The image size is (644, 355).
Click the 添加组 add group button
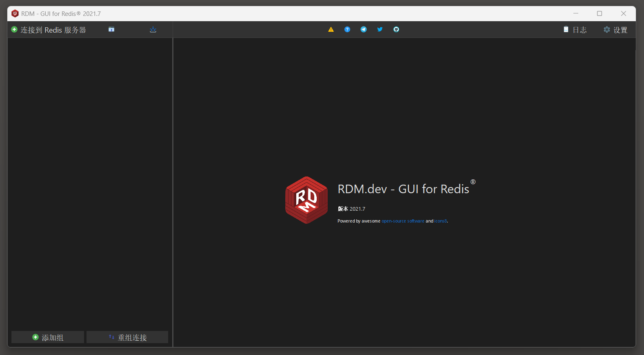pyautogui.click(x=48, y=337)
